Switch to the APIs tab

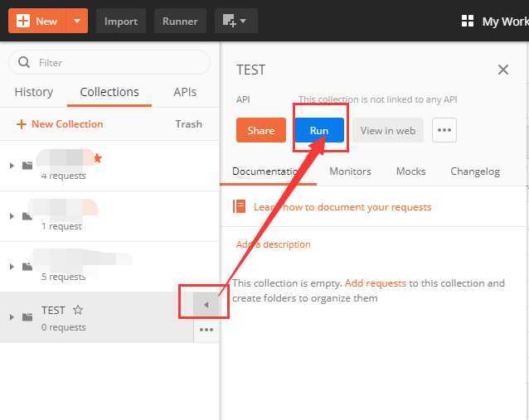[185, 92]
